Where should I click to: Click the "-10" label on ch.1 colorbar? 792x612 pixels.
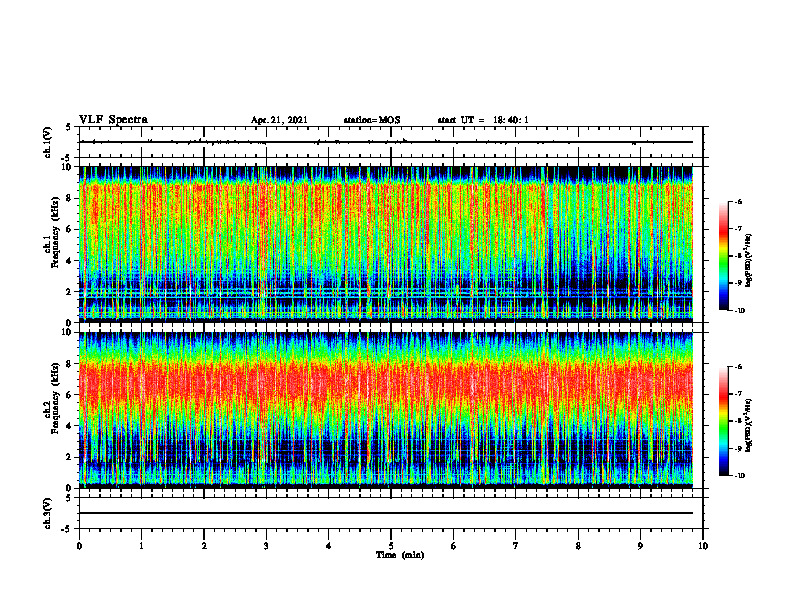(x=739, y=311)
